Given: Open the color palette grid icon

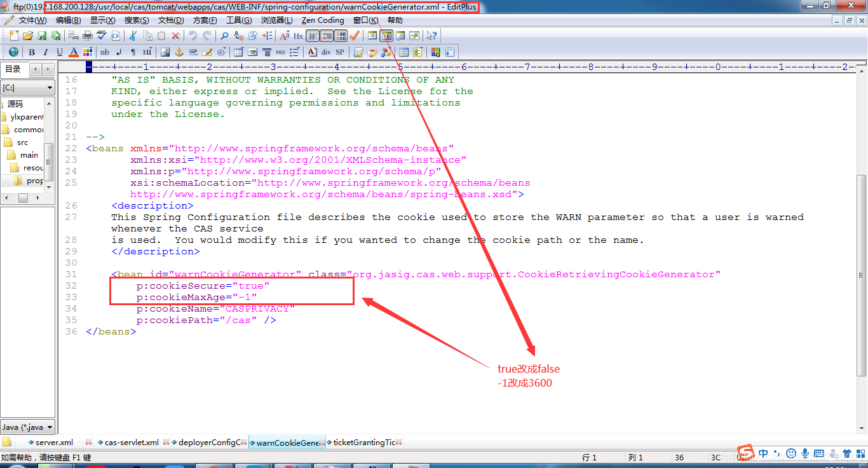Looking at the screenshot, I should click(87, 52).
